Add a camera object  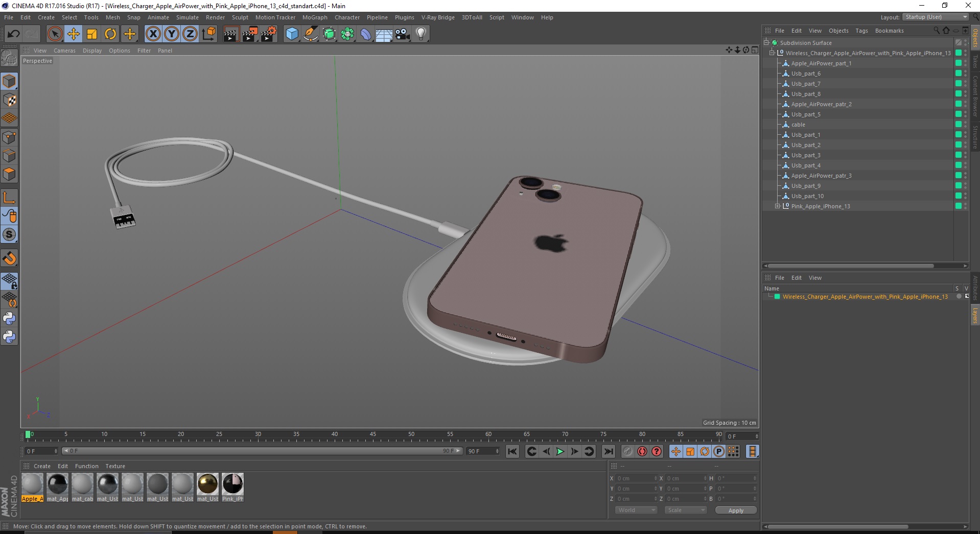[403, 34]
